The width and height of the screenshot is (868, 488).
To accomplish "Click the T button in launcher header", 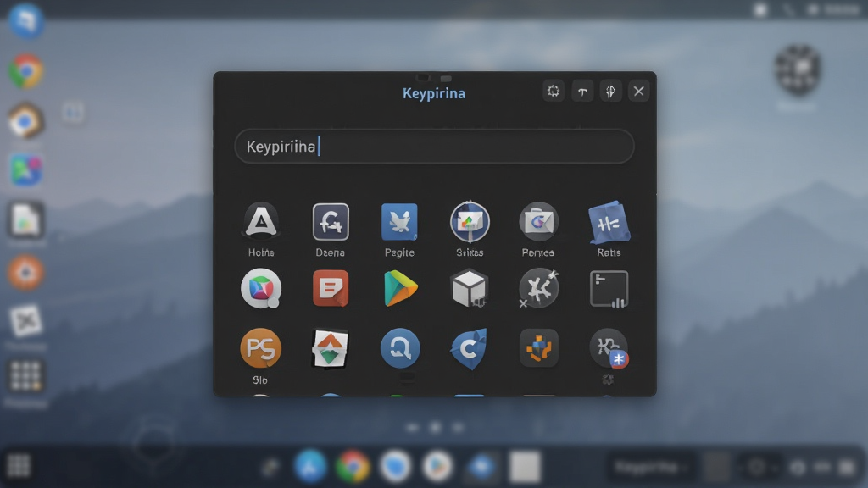I will pos(582,91).
